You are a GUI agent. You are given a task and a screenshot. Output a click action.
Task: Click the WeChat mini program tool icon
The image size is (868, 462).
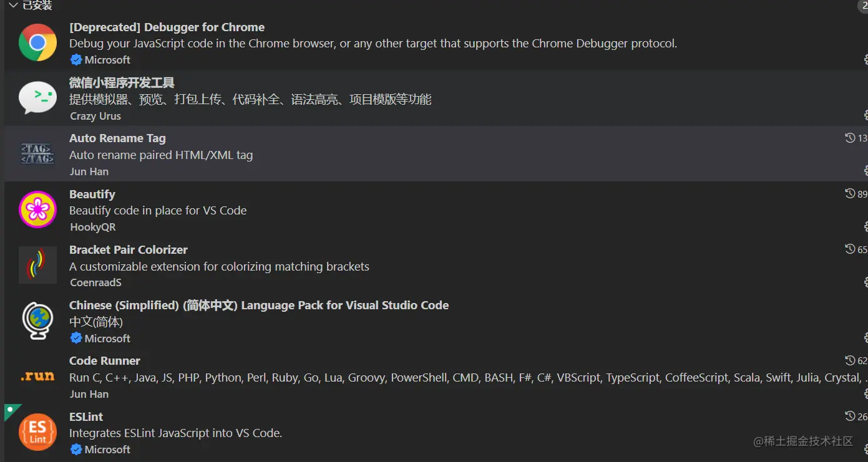click(37, 98)
